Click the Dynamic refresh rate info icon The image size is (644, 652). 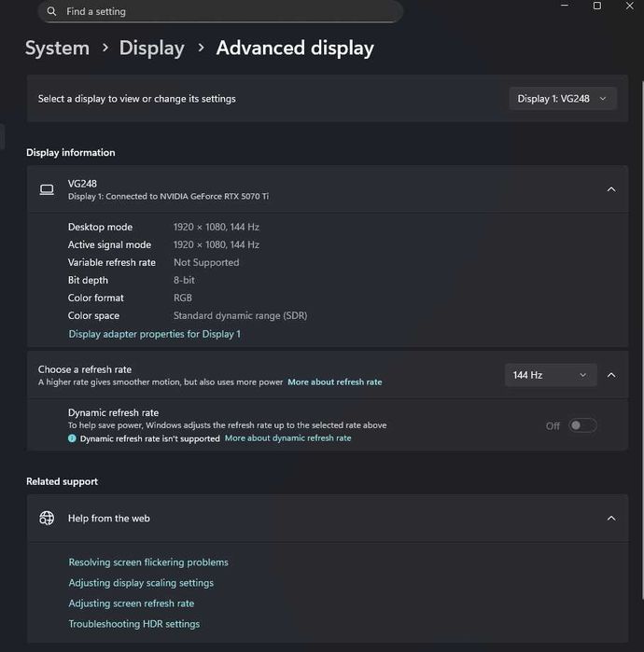coord(72,438)
